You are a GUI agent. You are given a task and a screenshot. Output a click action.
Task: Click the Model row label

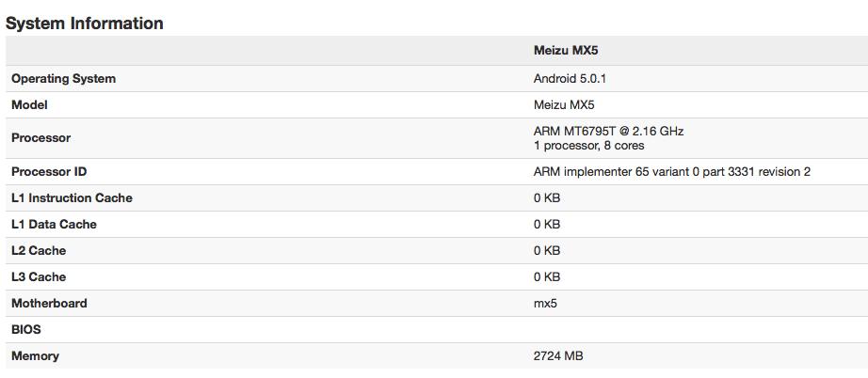click(29, 105)
